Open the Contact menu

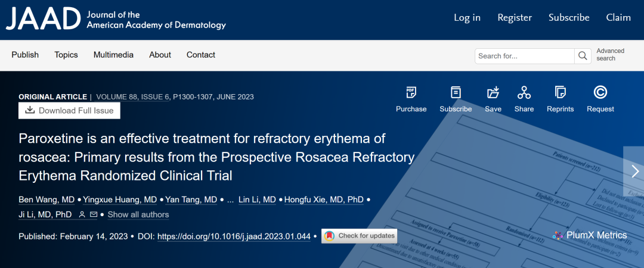click(x=201, y=55)
